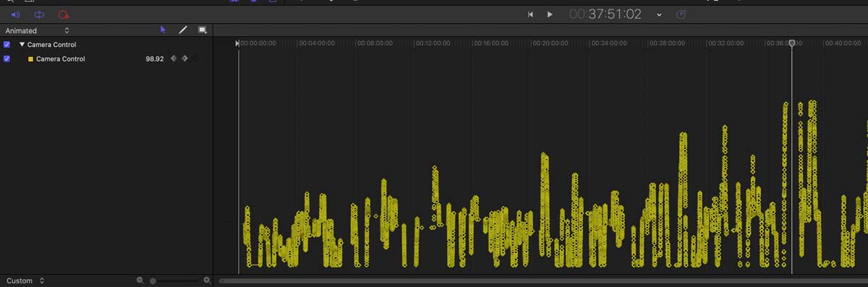Enable the red record animation button

coord(63,14)
